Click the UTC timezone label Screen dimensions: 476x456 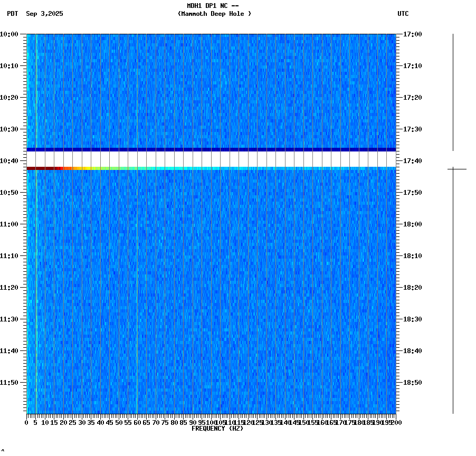coord(404,14)
